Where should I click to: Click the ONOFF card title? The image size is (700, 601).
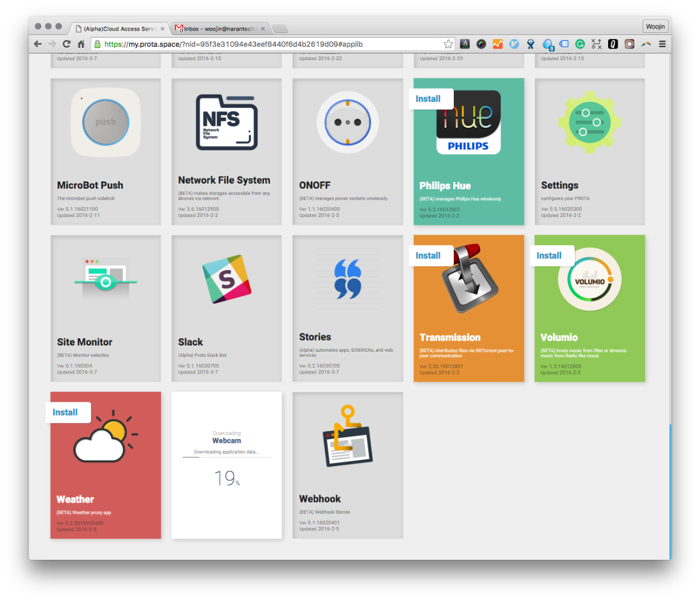pyautogui.click(x=315, y=185)
